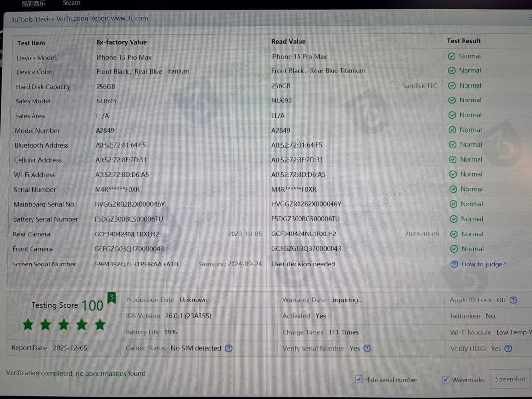This screenshot has height=399, width=532.
Task: Toggle the Watermarks checkbox
Action: coord(445,380)
